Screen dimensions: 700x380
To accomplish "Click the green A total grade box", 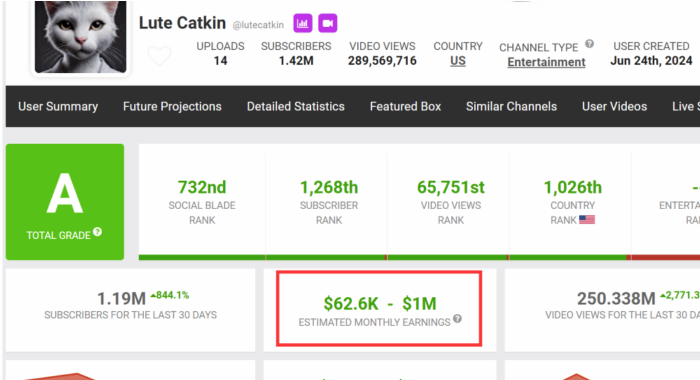I will [x=65, y=202].
